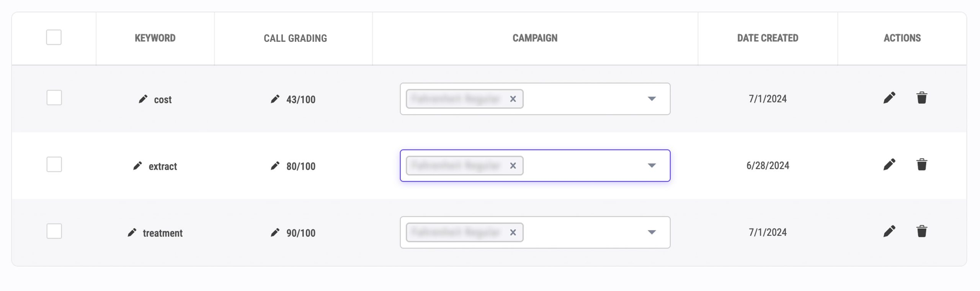Expand campaign dropdown in treatment row
980x291 pixels.
click(652, 232)
